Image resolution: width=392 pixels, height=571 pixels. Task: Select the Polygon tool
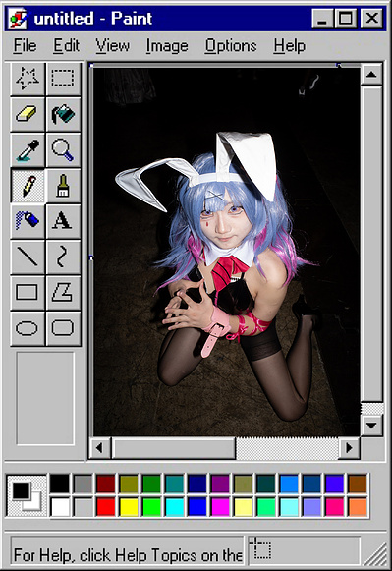point(63,293)
